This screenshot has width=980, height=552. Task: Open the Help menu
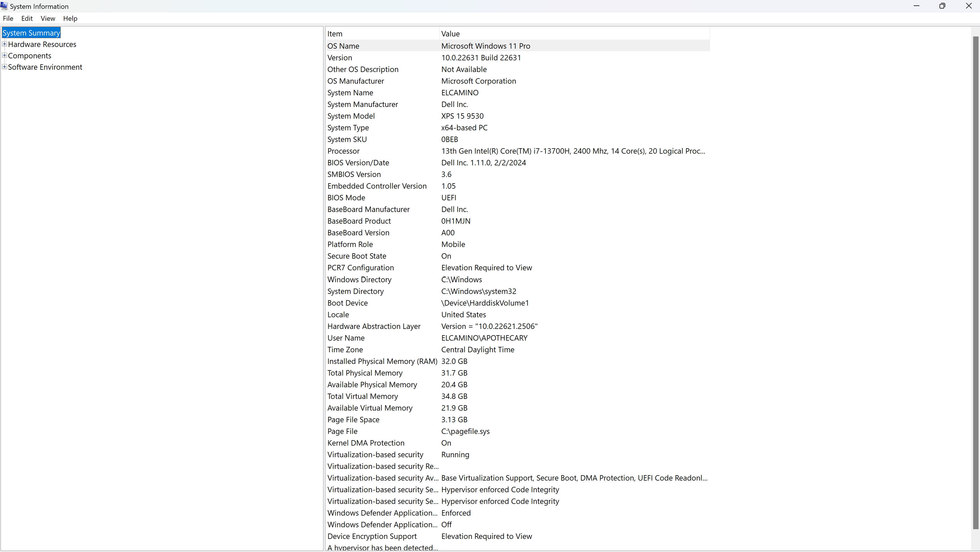point(70,18)
